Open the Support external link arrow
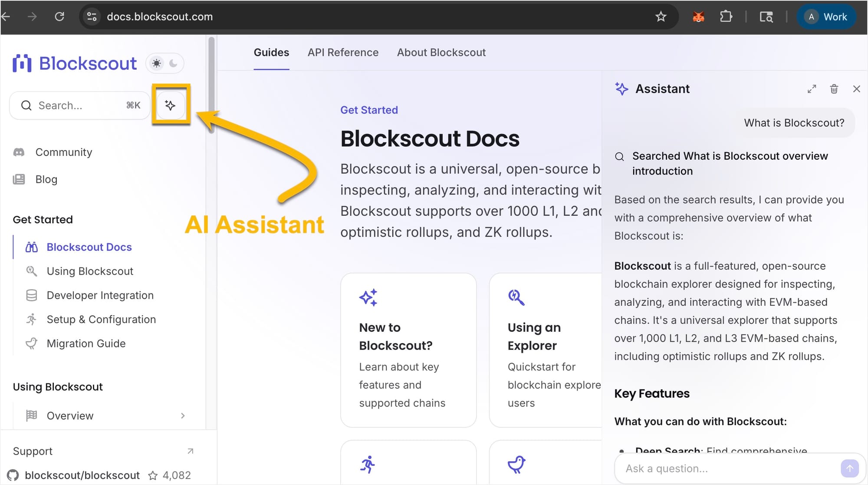The width and height of the screenshot is (868, 485). pyautogui.click(x=190, y=451)
